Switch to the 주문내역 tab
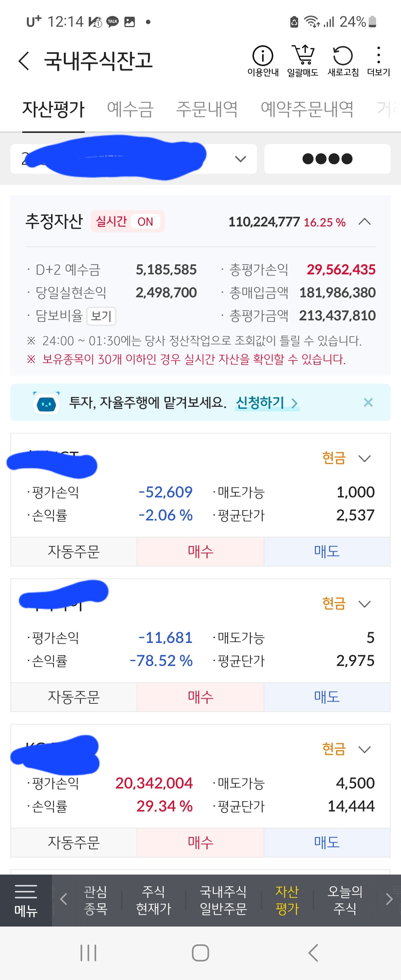401x980 pixels. [207, 109]
